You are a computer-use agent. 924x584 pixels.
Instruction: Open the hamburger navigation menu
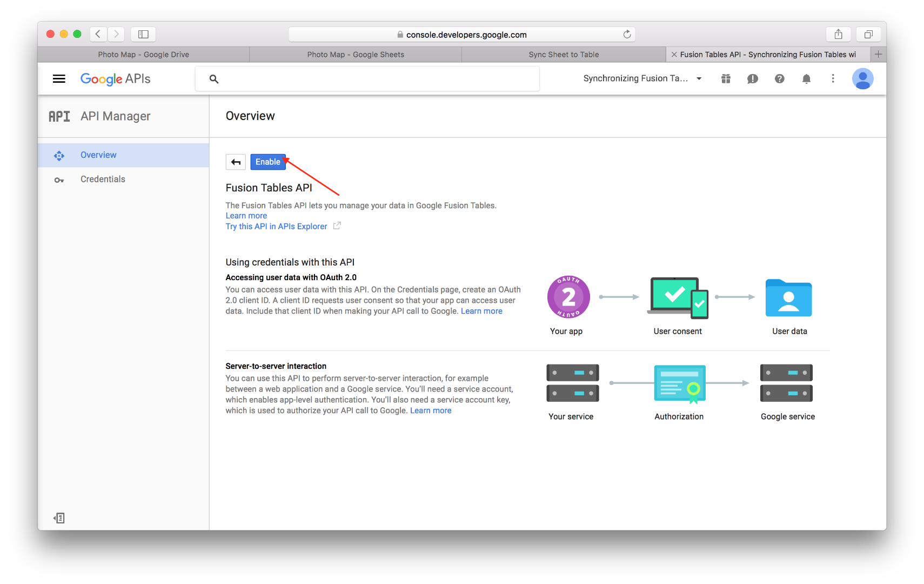pyautogui.click(x=59, y=78)
